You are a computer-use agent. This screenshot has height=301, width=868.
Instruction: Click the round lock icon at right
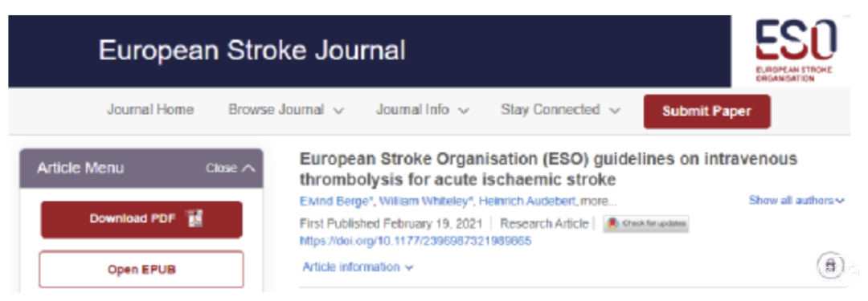click(830, 266)
